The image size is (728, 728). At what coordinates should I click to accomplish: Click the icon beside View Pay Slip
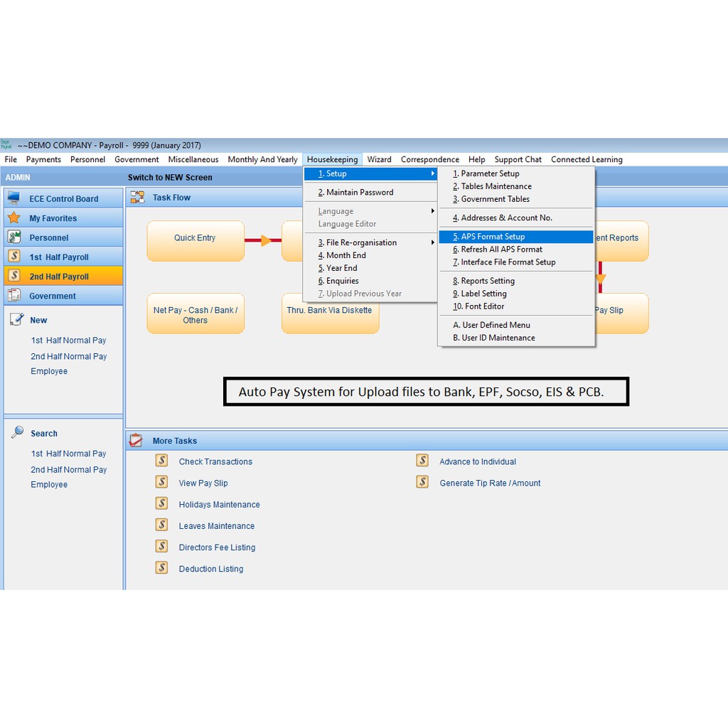161,482
